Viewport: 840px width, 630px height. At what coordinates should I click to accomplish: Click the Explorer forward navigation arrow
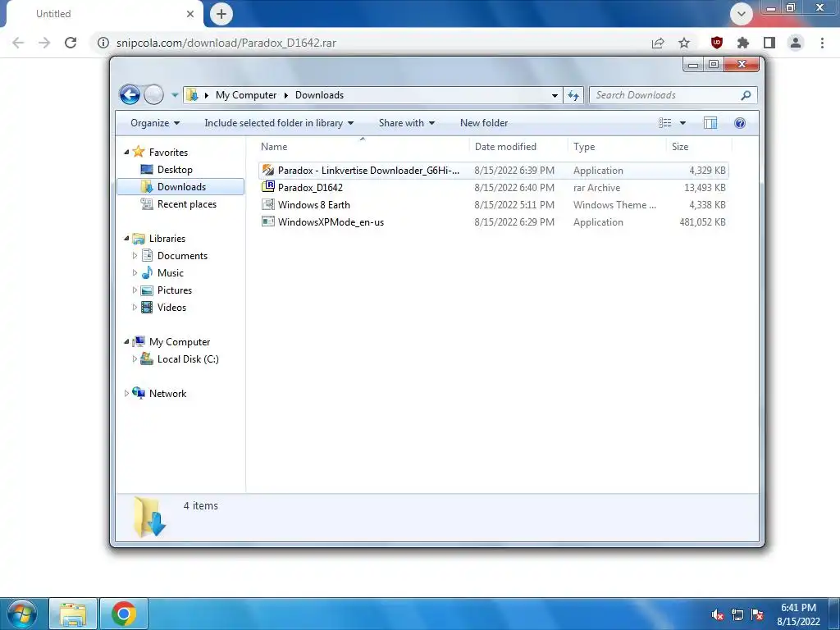pyautogui.click(x=153, y=95)
